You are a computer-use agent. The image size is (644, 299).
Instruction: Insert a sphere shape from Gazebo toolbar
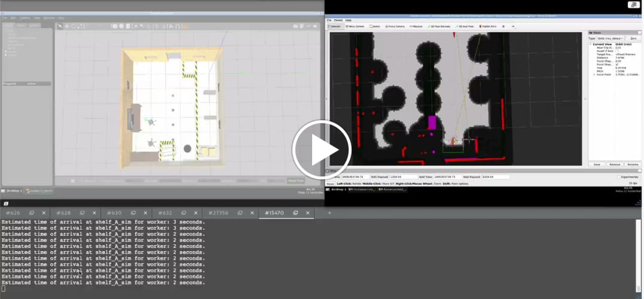121,26
